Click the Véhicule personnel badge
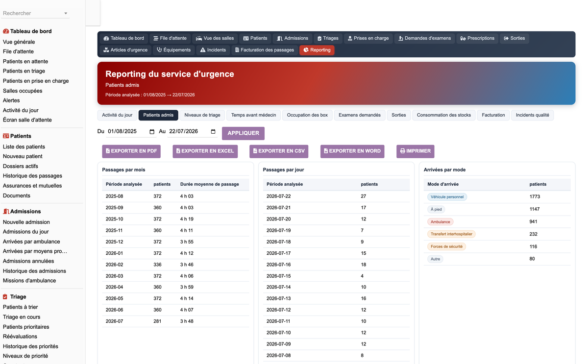Viewport: 588px width, 364px height. tap(447, 197)
